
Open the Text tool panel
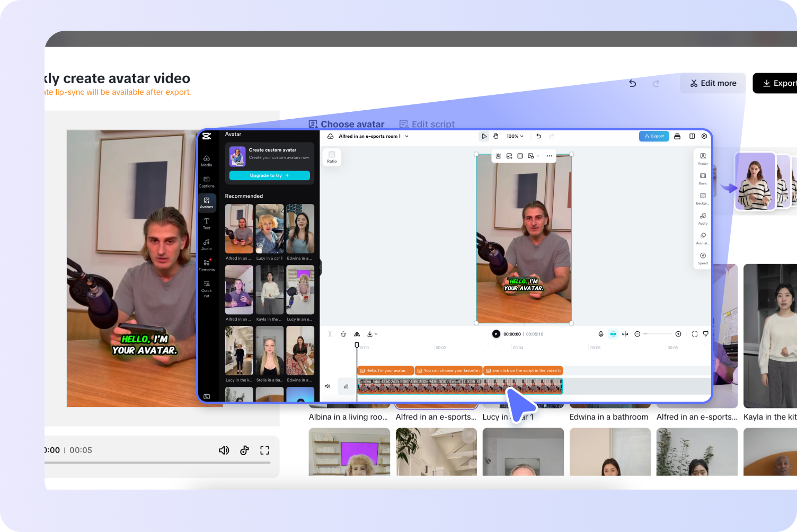coord(207,224)
